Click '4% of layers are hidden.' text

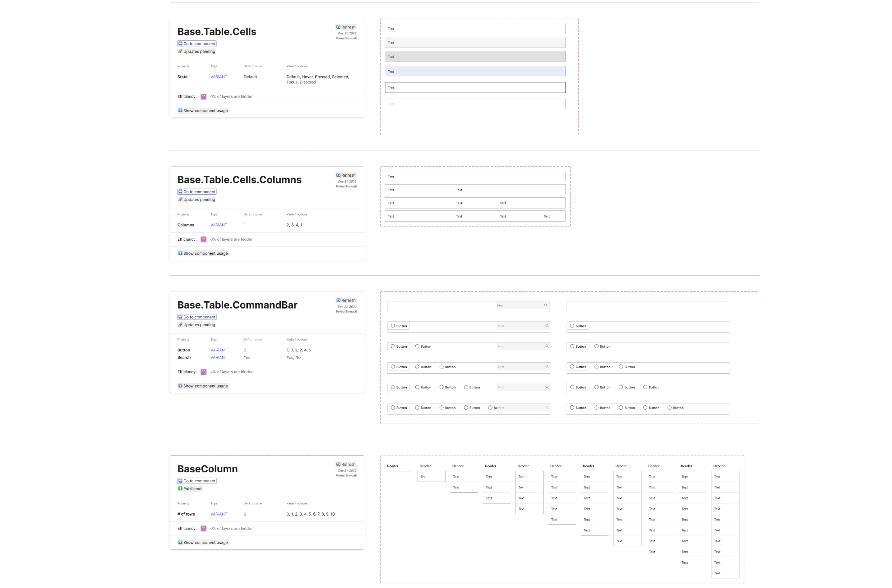pyautogui.click(x=232, y=372)
